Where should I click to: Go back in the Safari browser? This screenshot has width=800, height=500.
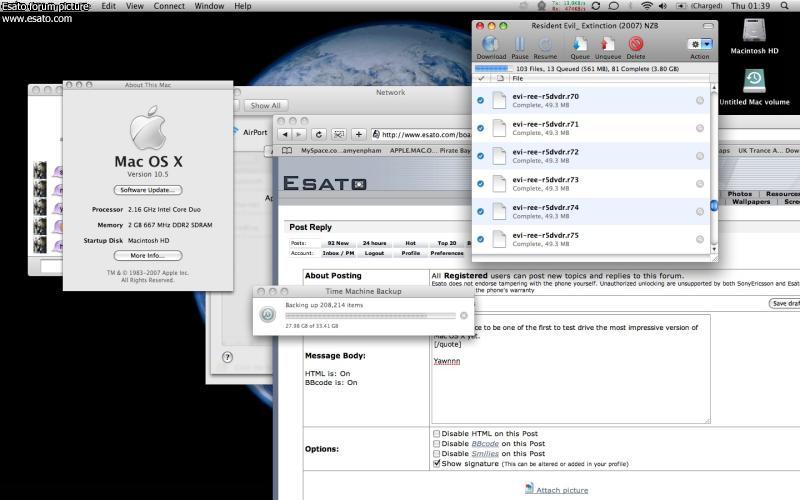285,134
